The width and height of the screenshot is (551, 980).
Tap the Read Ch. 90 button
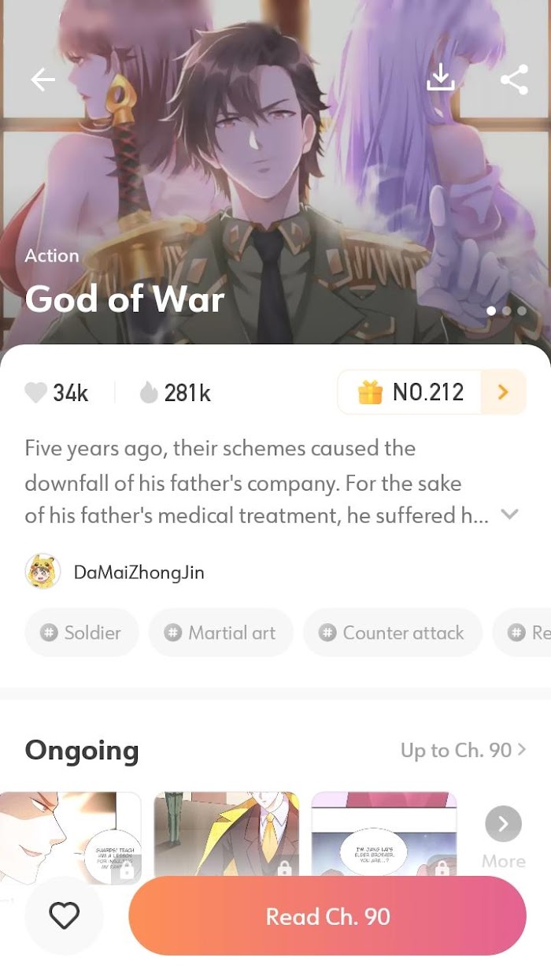[327, 916]
